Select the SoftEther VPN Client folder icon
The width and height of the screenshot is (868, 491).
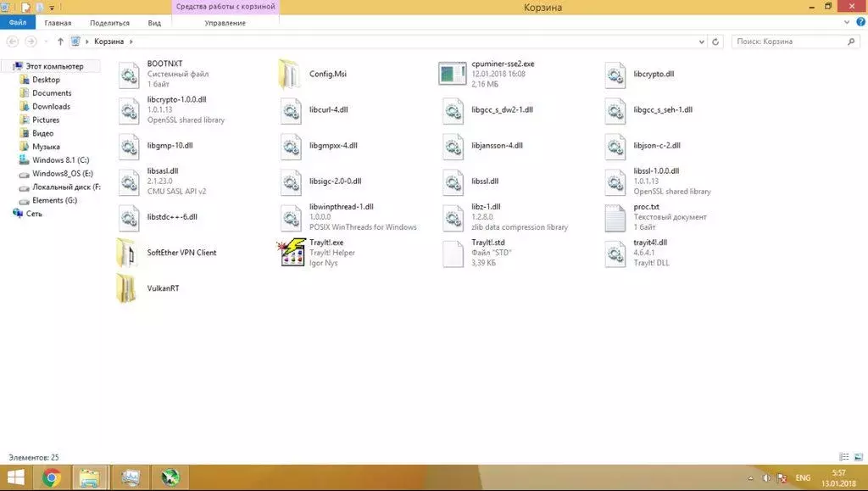coord(126,253)
